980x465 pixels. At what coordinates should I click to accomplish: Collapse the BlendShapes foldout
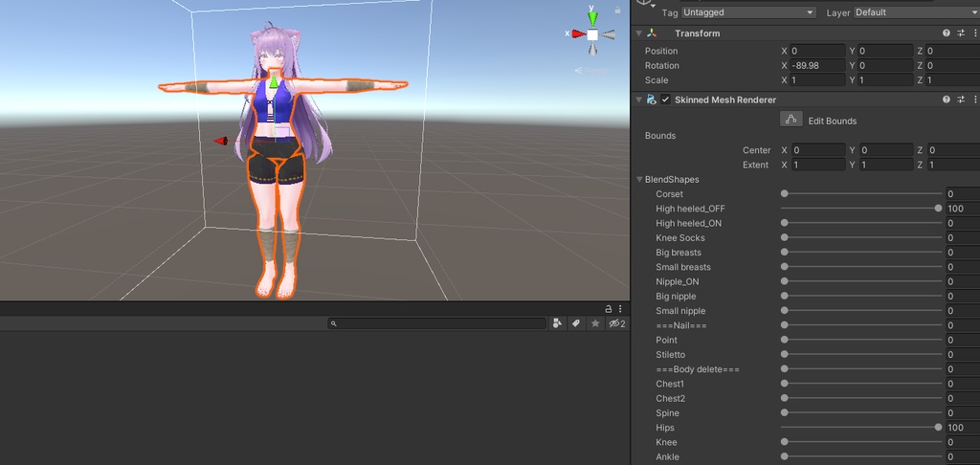[639, 179]
